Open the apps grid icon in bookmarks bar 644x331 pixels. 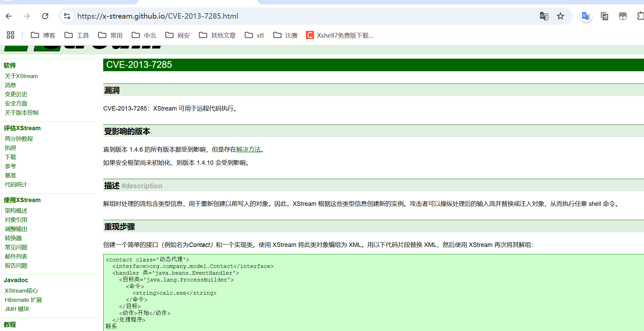[x=11, y=35]
